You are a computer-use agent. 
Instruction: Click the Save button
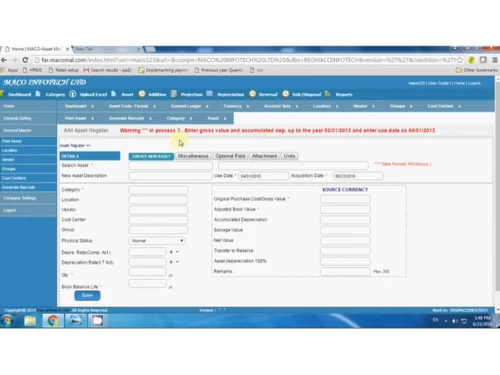pyautogui.click(x=87, y=295)
